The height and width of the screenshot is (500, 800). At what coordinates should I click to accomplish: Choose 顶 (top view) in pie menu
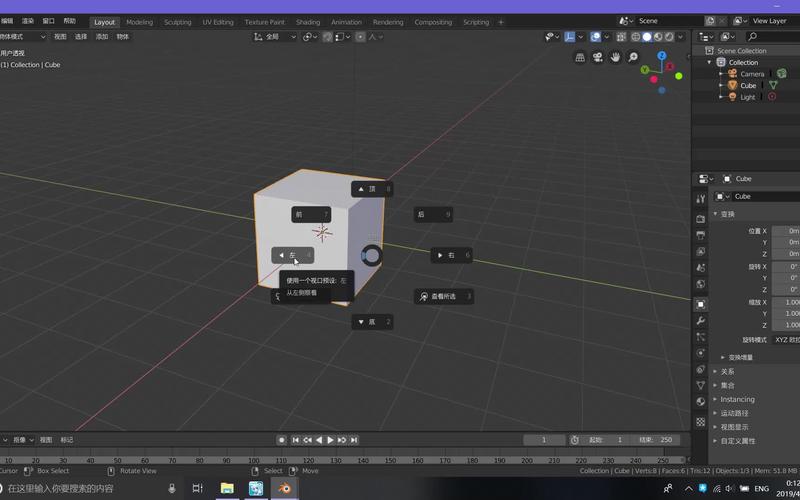(x=372, y=189)
